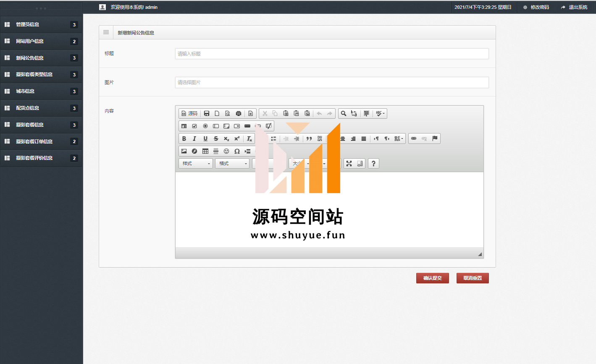Switch editor to source code view (源码)
The height and width of the screenshot is (364, 596).
pos(189,113)
